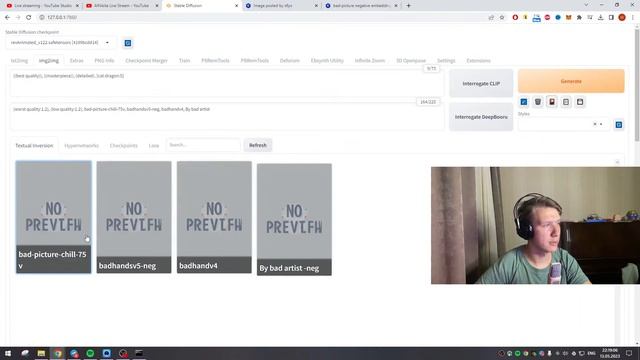Open the red Opera-style extension icon
The height and width of the screenshot is (360, 640).
[x=515, y=18]
